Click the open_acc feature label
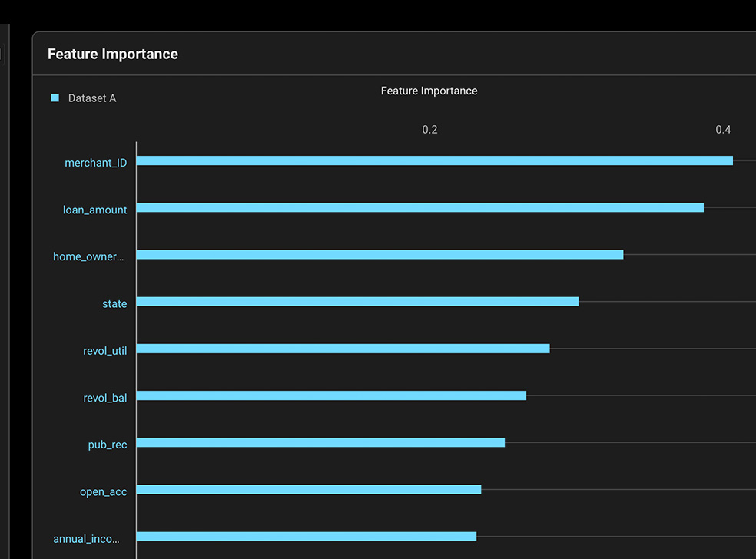 [x=104, y=491]
